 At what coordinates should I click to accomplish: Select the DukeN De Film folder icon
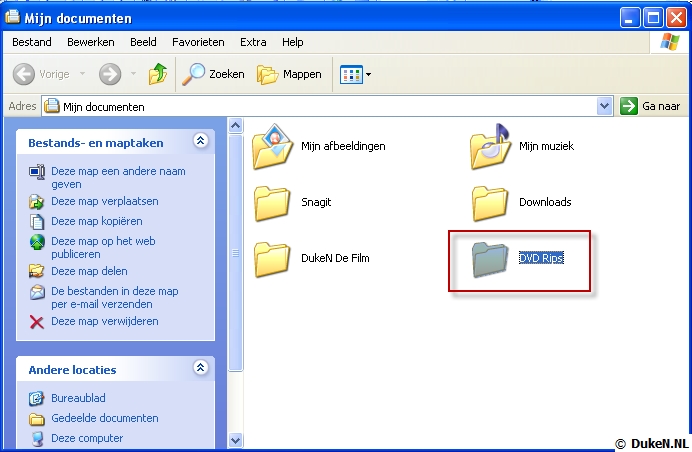coord(272,259)
